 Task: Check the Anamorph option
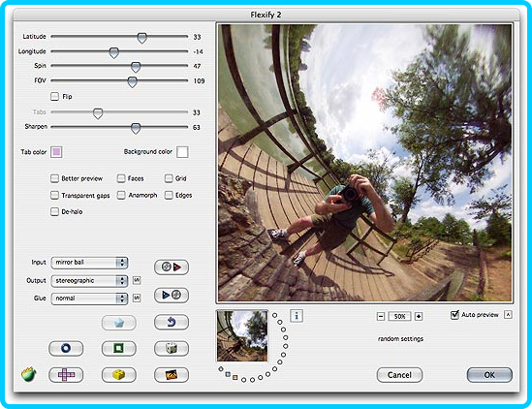point(121,195)
